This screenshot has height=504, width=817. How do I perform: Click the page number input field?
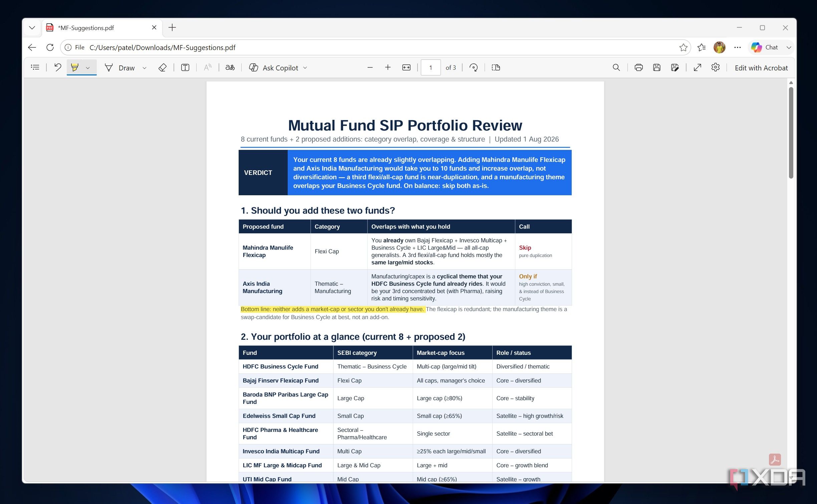431,68
